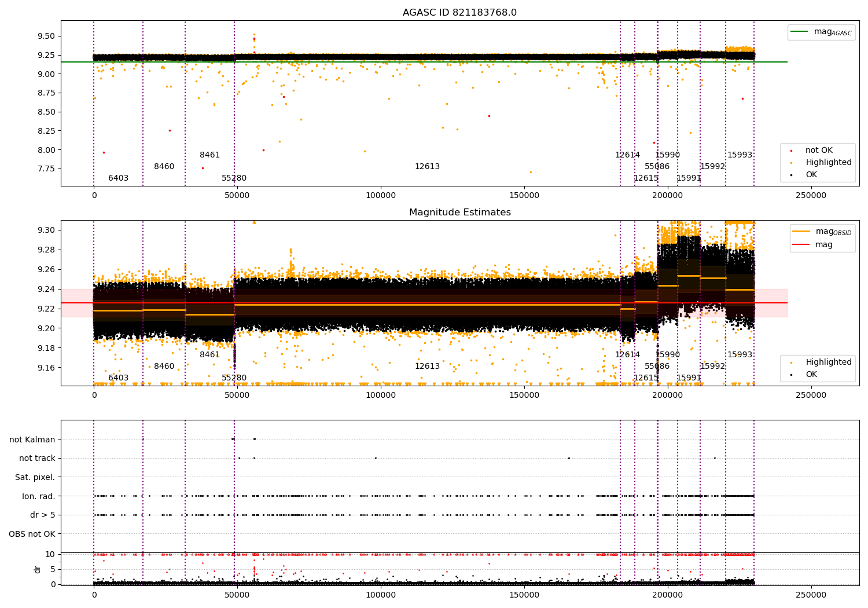
Task: Click the 'not track' axis label
Action: (x=37, y=459)
